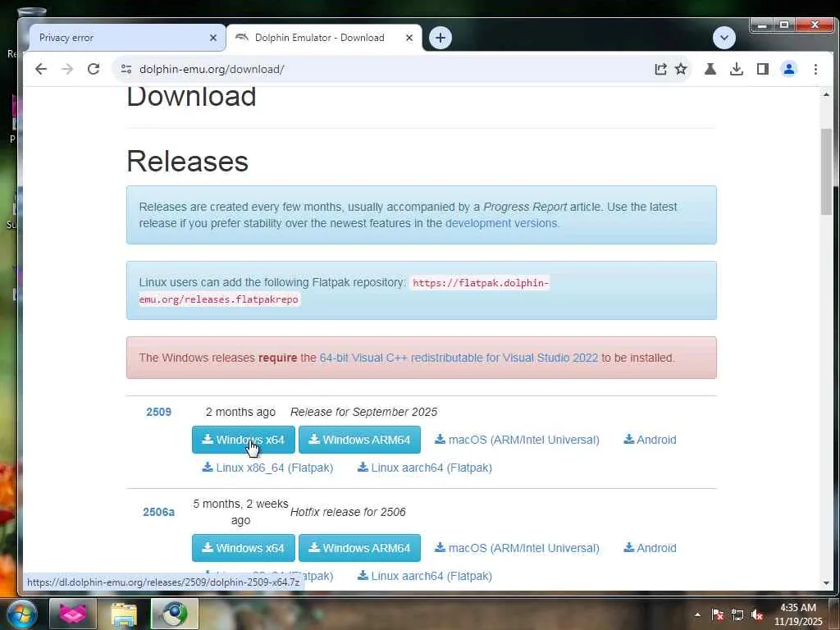Click the browser icon in taskbar

tap(175, 614)
